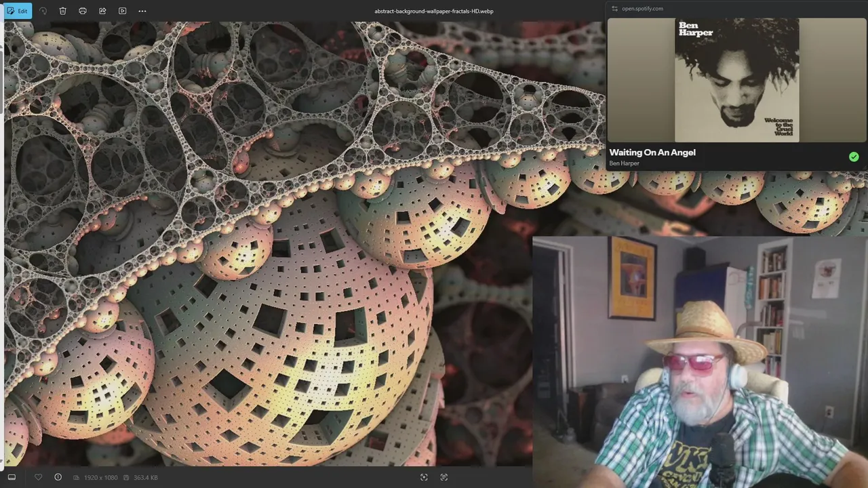Print the image using the printer icon

pos(83,11)
